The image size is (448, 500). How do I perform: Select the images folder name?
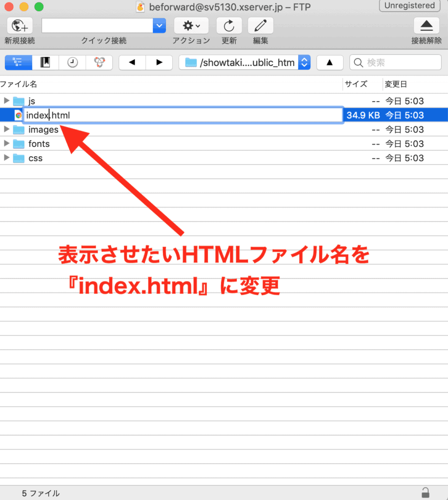coord(43,129)
